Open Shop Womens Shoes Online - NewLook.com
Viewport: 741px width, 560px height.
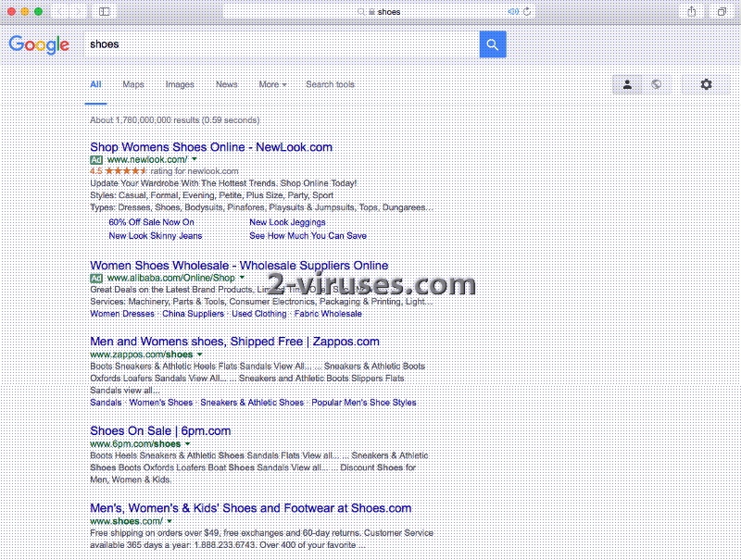point(211,147)
